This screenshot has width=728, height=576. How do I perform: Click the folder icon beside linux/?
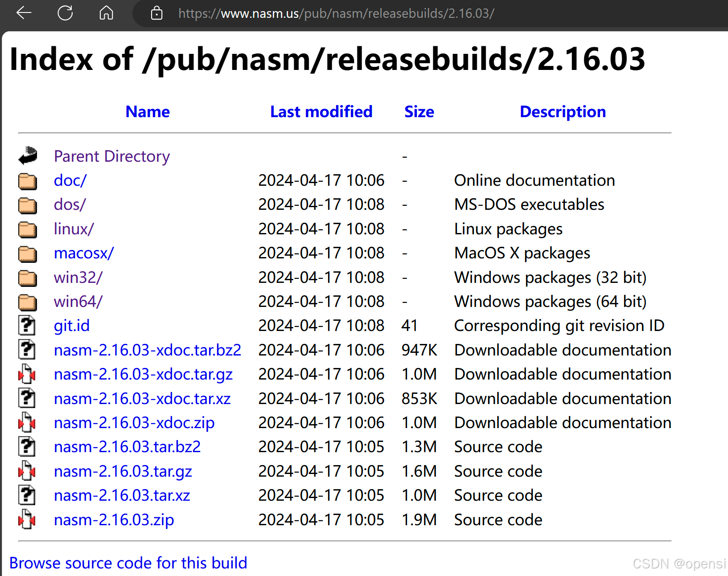(28, 229)
